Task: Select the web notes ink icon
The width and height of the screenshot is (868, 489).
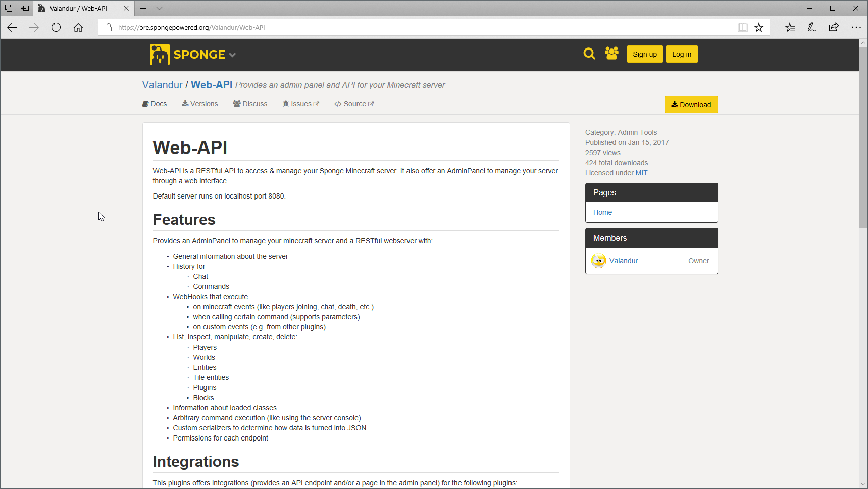Action: [811, 27]
